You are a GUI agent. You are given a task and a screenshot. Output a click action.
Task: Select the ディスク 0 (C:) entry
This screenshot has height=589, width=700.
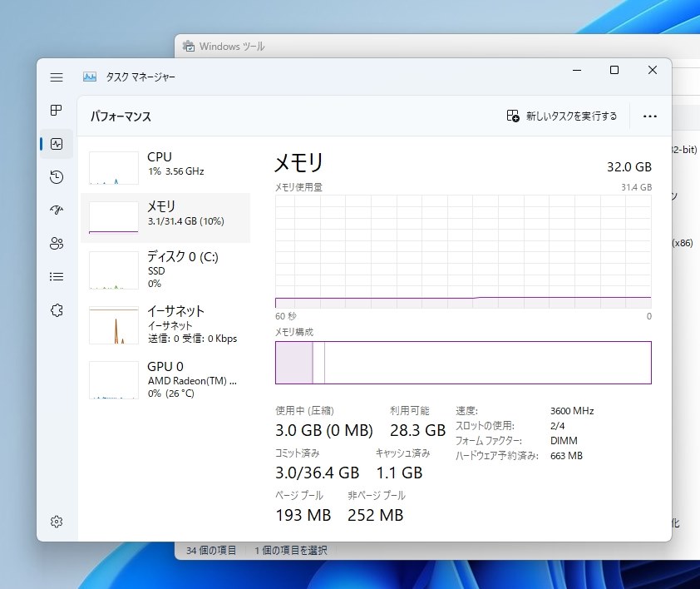(x=165, y=270)
